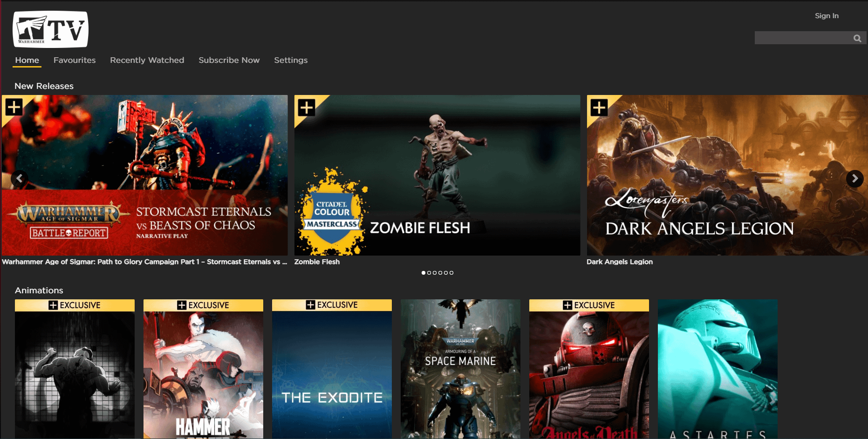The image size is (868, 439).
Task: Switch to Favourites tab
Action: point(75,60)
